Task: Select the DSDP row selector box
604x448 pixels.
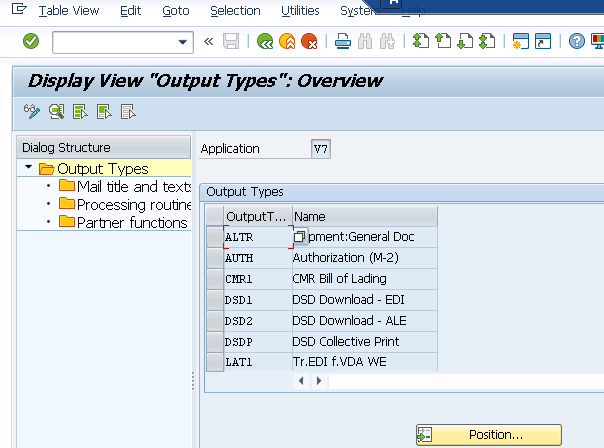Action: pos(215,342)
